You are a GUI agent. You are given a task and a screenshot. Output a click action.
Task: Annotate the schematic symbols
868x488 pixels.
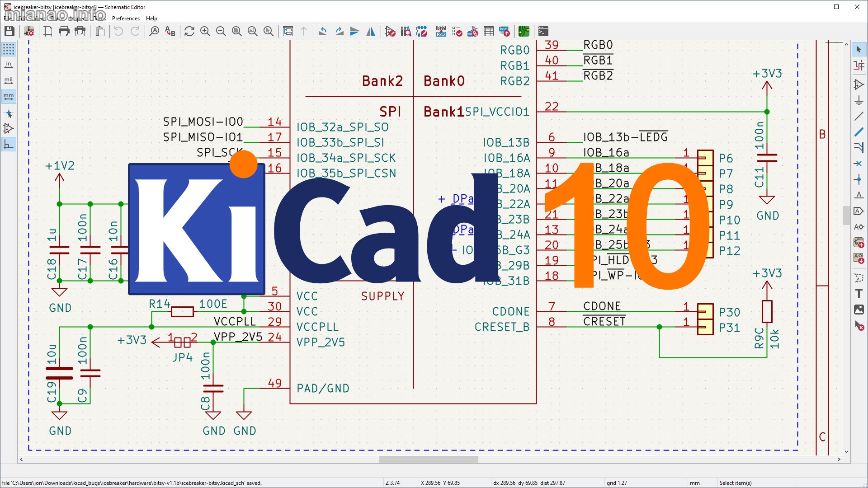(x=441, y=31)
